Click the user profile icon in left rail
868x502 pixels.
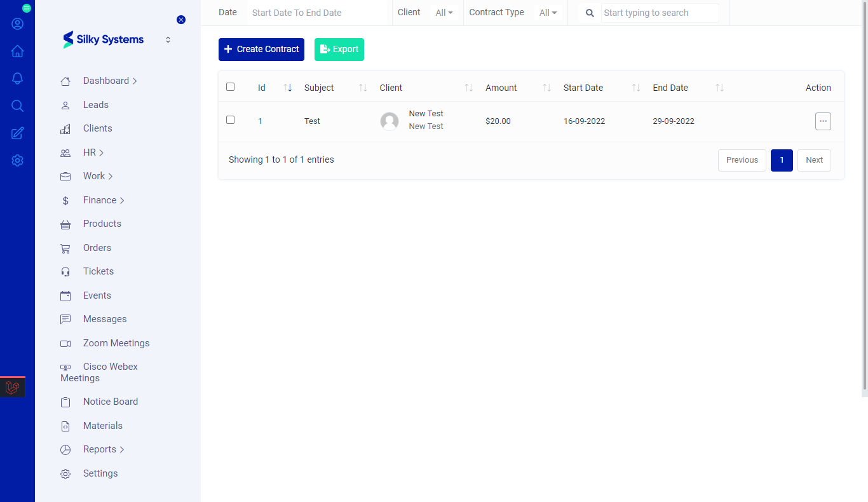(x=17, y=24)
